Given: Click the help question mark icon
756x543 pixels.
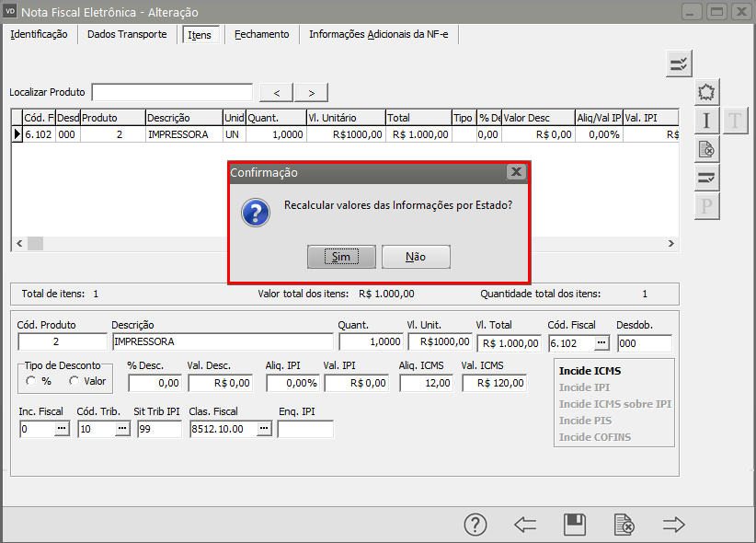Looking at the screenshot, I should 475,525.
